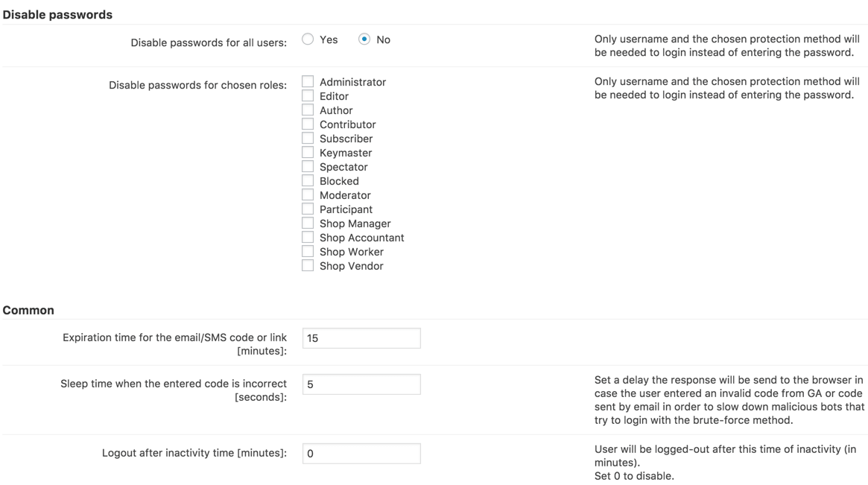Tick the Shop Worker role checkbox

click(308, 251)
